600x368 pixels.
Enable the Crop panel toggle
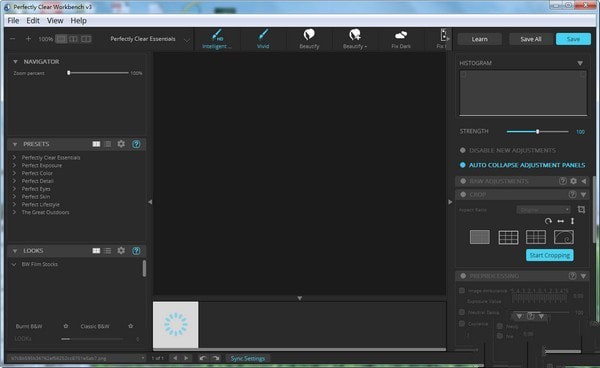point(463,195)
